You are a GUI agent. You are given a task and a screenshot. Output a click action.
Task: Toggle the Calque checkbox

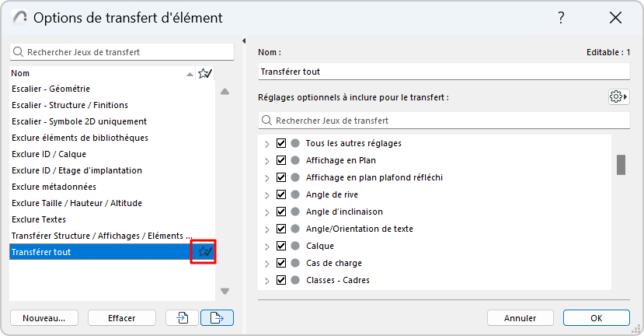pyautogui.click(x=281, y=246)
